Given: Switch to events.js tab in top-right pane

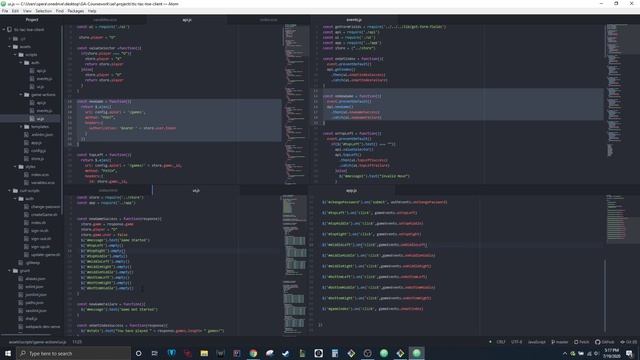Looking at the screenshot, I should click(354, 20).
